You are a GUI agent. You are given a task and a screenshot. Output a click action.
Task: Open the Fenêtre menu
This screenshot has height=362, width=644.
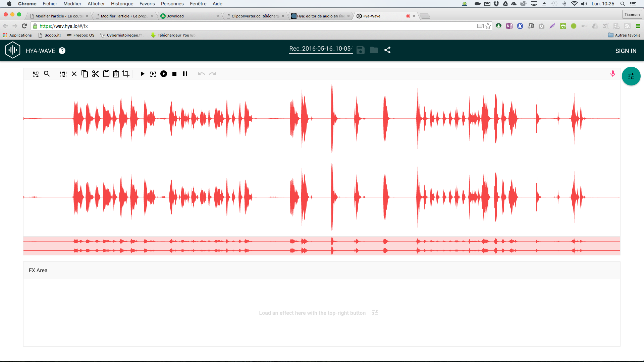pos(198,4)
